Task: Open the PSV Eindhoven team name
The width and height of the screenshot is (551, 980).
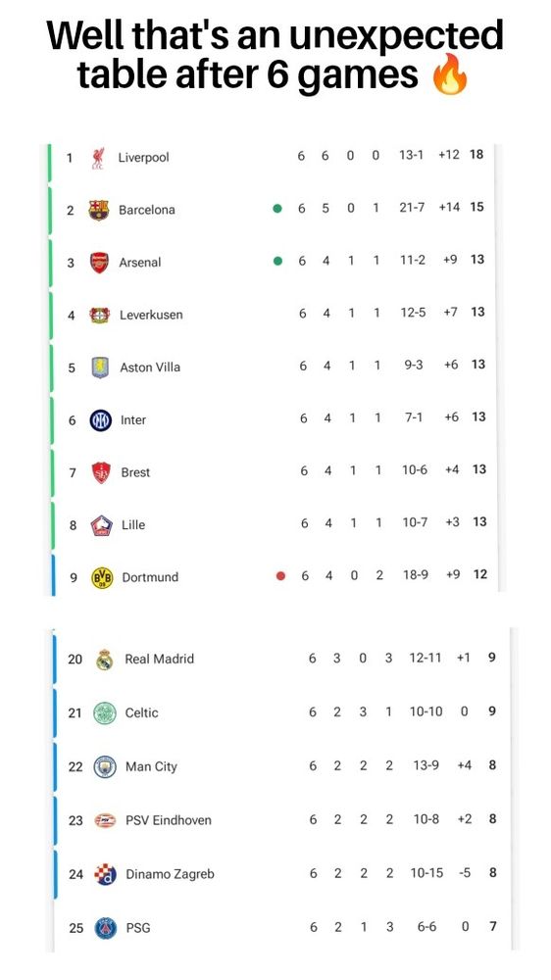Action: pos(169,820)
